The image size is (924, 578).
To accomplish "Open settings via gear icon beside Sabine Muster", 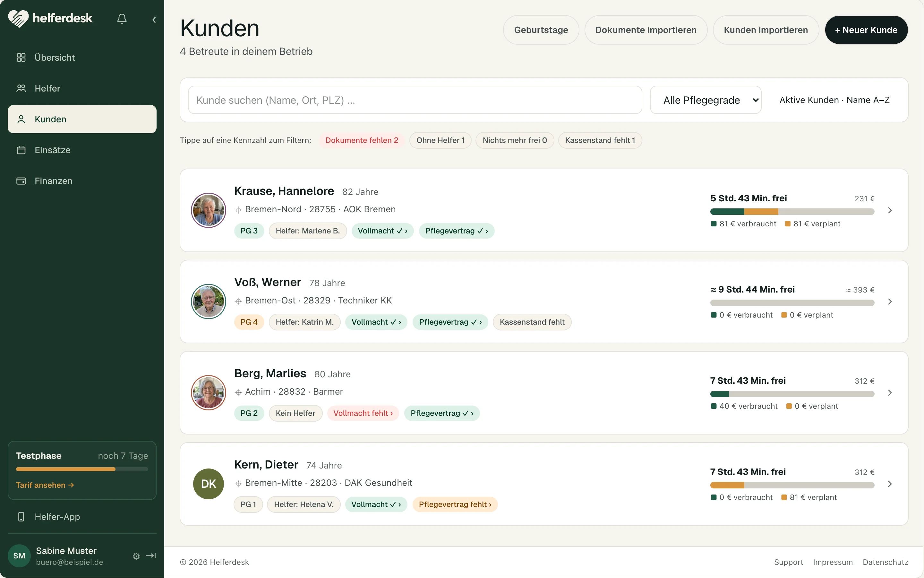I will coord(136,556).
